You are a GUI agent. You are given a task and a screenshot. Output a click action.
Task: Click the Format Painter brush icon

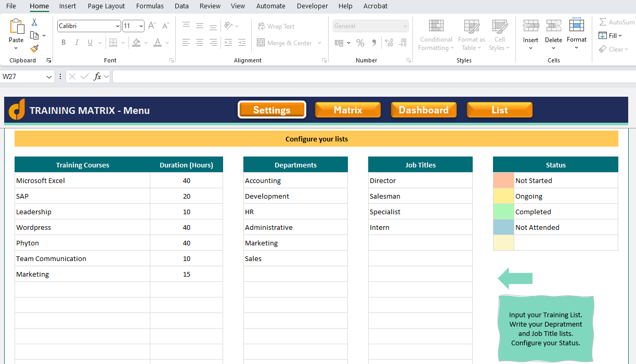[34, 48]
